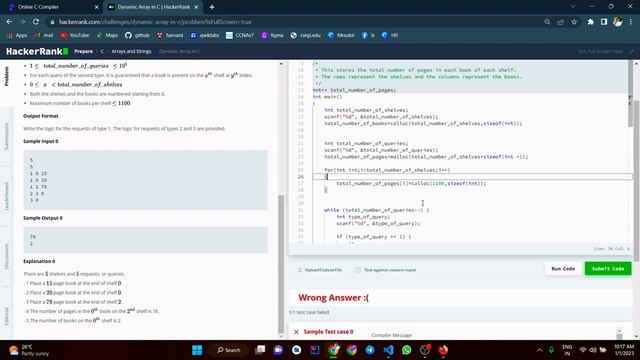Click the calloc line in the for loop
This screenshot has height=360, width=640.
(411, 184)
